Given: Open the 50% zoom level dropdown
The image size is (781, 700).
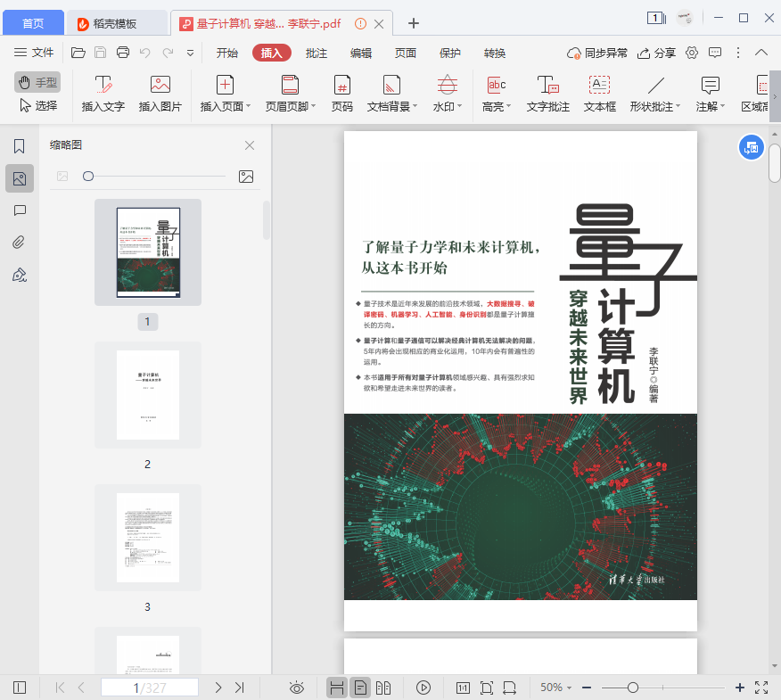Looking at the screenshot, I should tap(555, 688).
